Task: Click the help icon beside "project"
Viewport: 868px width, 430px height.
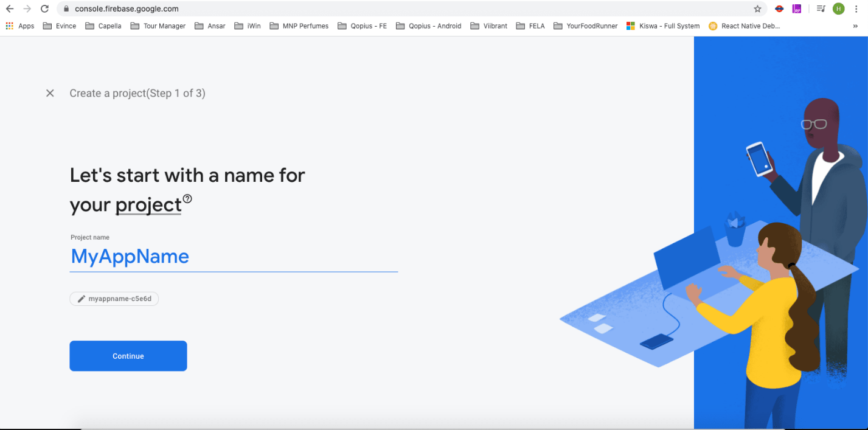Action: pos(187,198)
